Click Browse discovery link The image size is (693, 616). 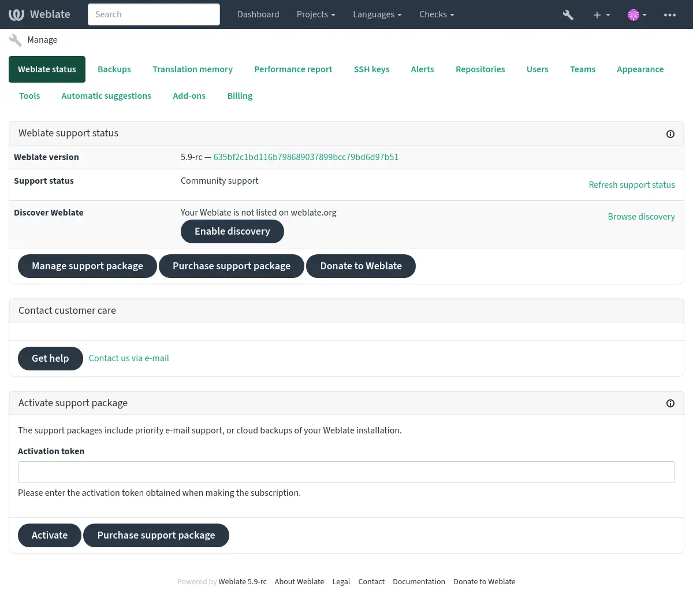click(x=641, y=217)
